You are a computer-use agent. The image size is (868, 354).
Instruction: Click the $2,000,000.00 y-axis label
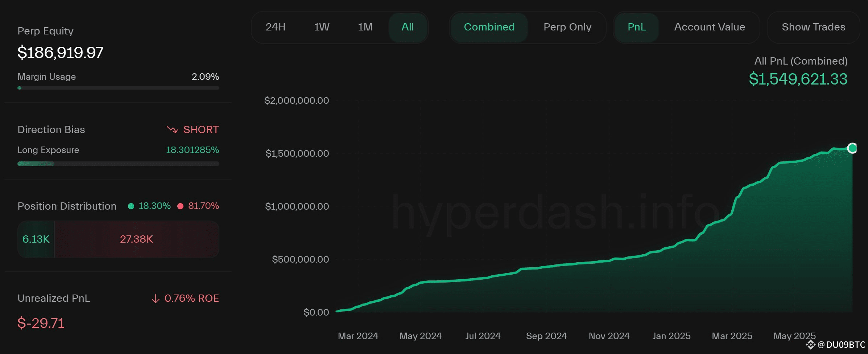(x=297, y=100)
